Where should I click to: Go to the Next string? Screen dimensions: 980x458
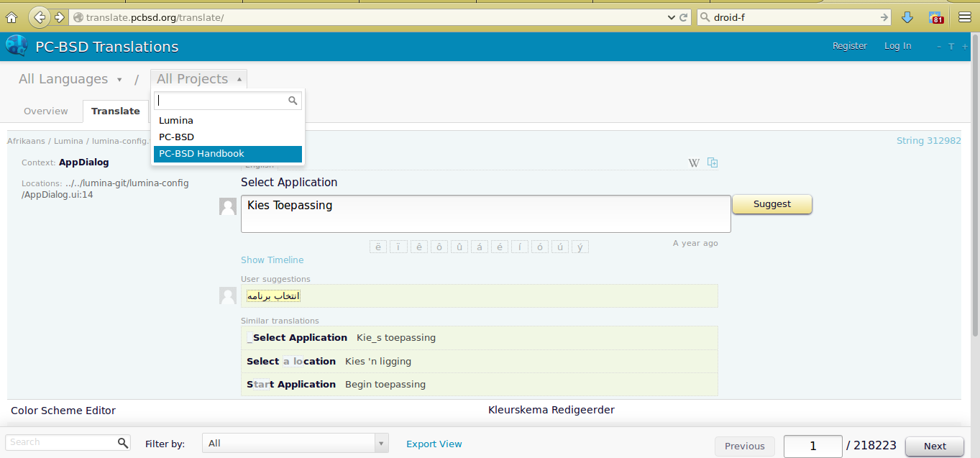935,446
